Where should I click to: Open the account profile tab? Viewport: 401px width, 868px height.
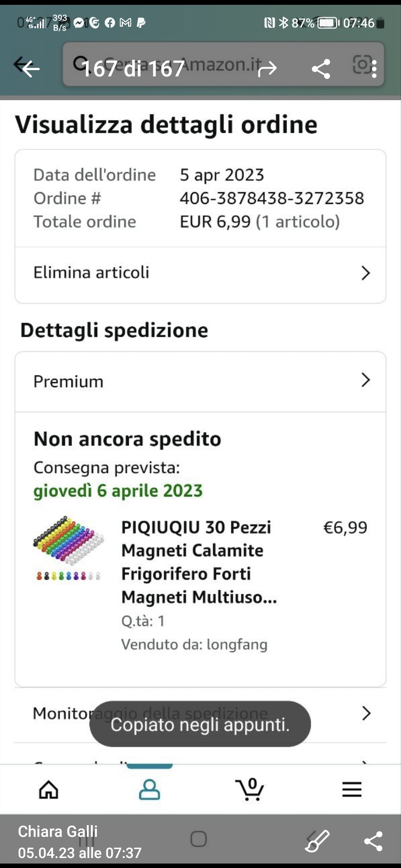coord(149,789)
